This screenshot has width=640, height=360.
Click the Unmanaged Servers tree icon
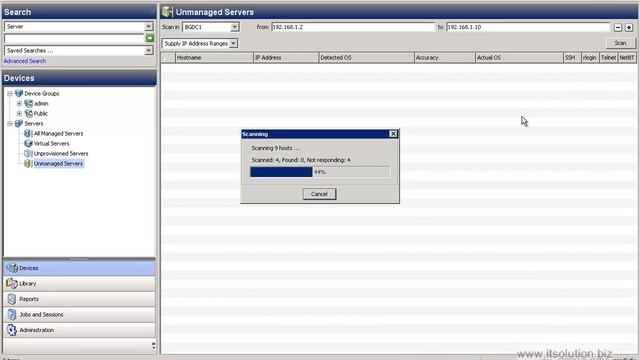coord(28,164)
